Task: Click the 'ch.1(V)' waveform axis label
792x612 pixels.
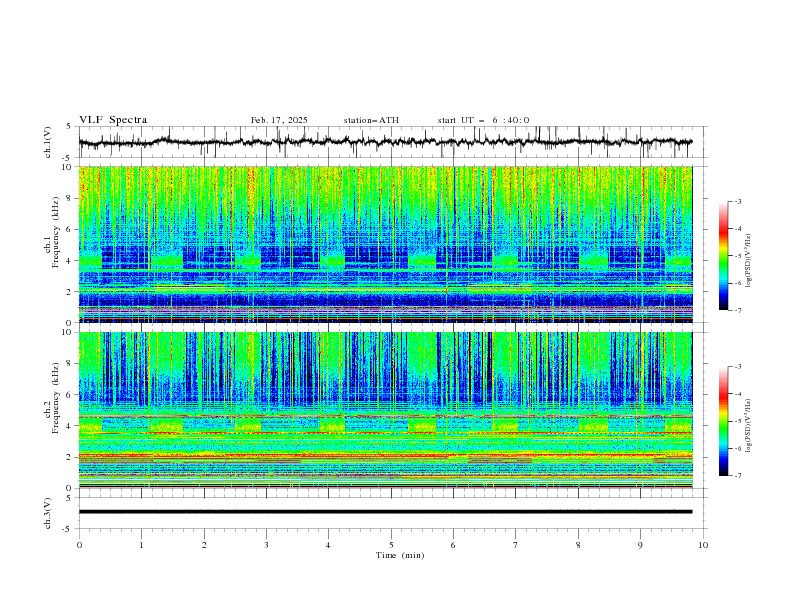Action: click(x=48, y=142)
